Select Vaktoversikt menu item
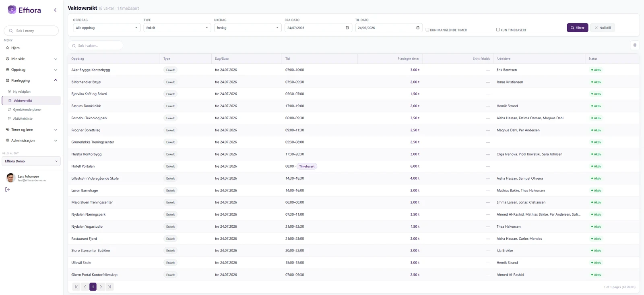Screen dimensions: 644x295 (x=31, y=101)
